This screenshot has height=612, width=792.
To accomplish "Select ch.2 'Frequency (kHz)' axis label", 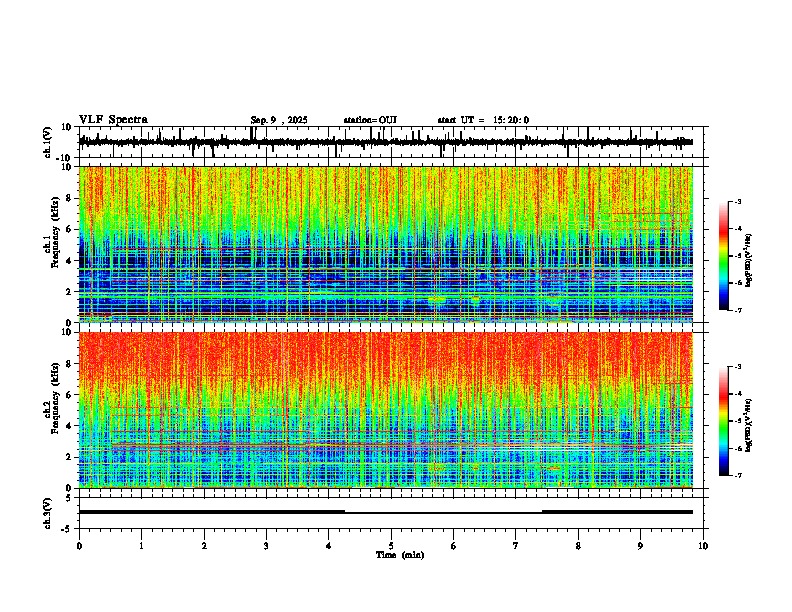I will [55, 398].
